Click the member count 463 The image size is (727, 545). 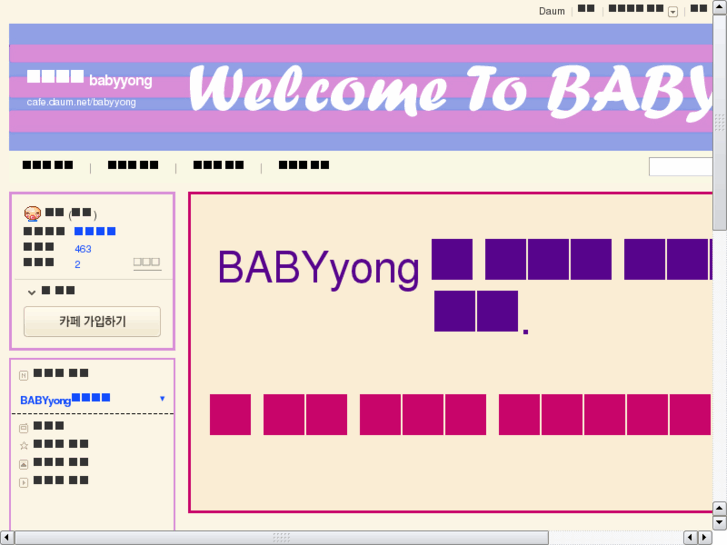click(83, 249)
